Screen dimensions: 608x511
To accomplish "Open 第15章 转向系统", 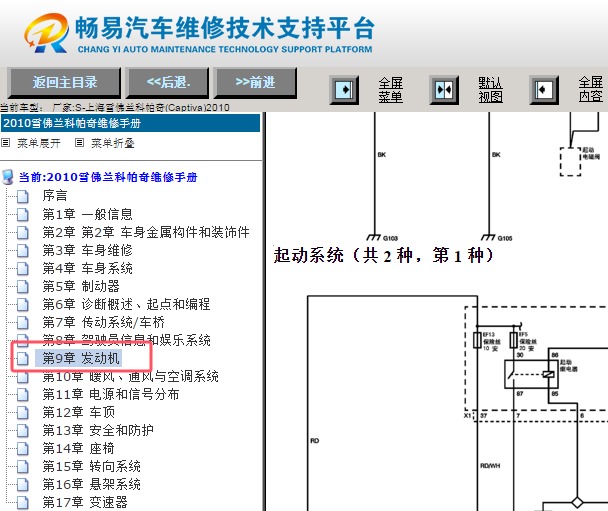I will 92,466.
